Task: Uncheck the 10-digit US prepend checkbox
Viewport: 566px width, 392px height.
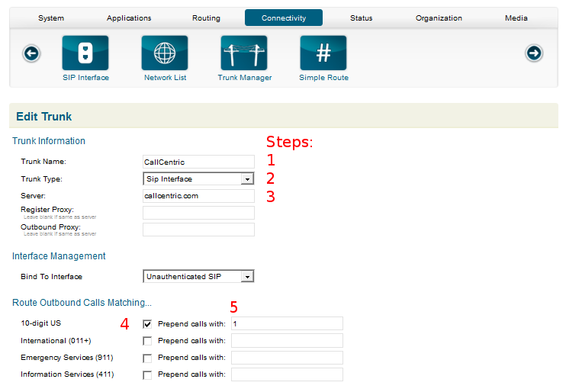Action: click(148, 323)
